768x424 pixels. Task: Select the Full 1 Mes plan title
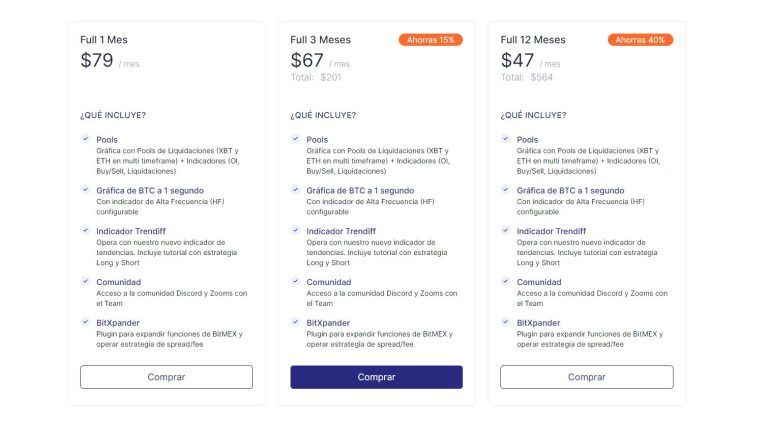click(104, 40)
